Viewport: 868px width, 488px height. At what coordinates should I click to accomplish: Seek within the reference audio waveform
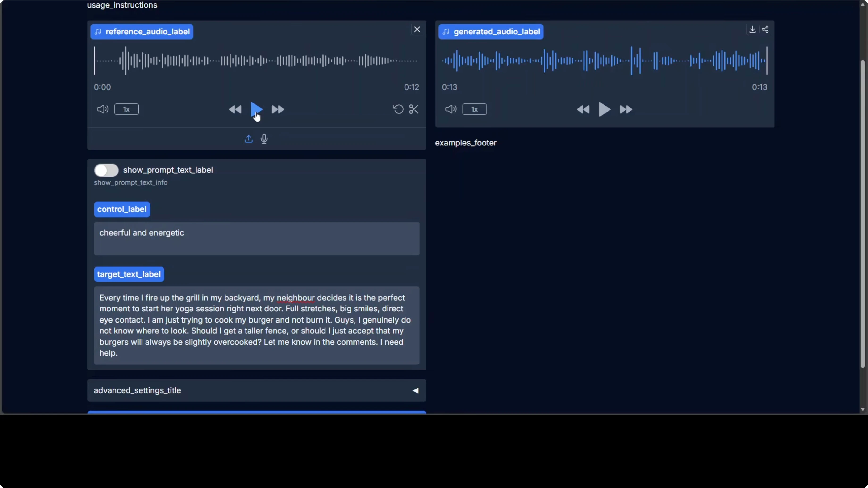pyautogui.click(x=256, y=61)
